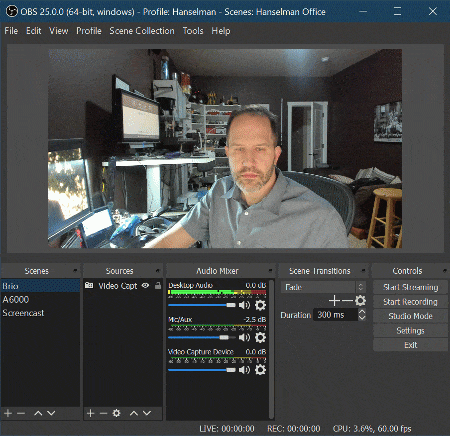Open the Scene Collection menu
This screenshot has width=450, height=436.
[x=142, y=31]
